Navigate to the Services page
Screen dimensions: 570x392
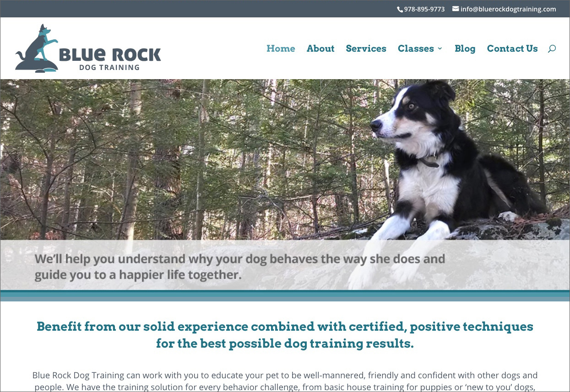pos(366,48)
